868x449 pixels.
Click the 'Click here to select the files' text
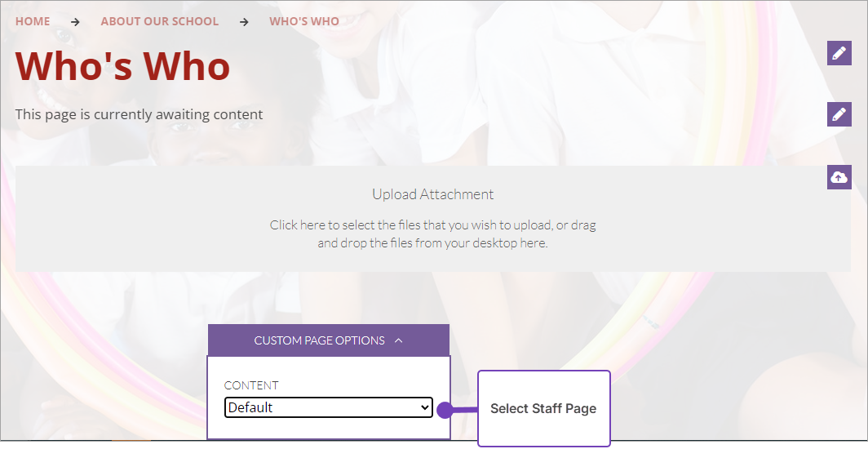point(433,225)
